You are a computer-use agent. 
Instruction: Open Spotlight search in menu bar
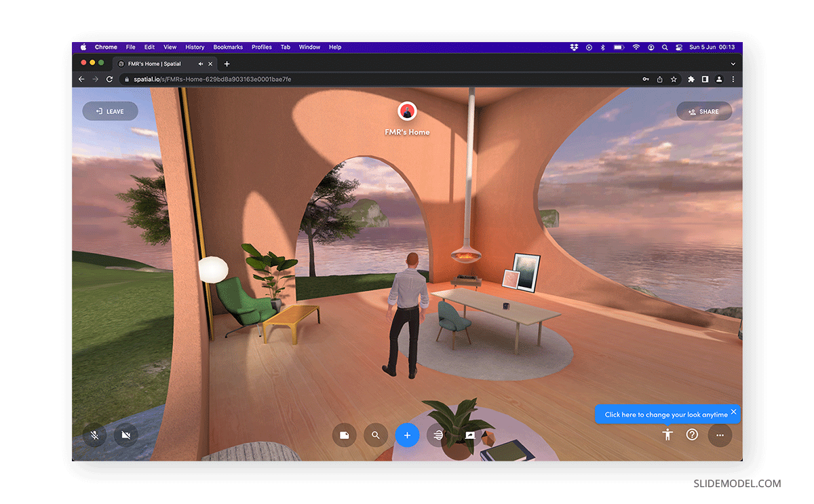(665, 47)
